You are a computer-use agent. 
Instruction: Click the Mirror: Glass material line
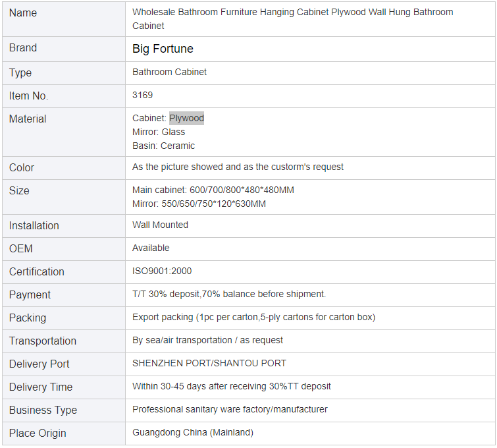[159, 132]
